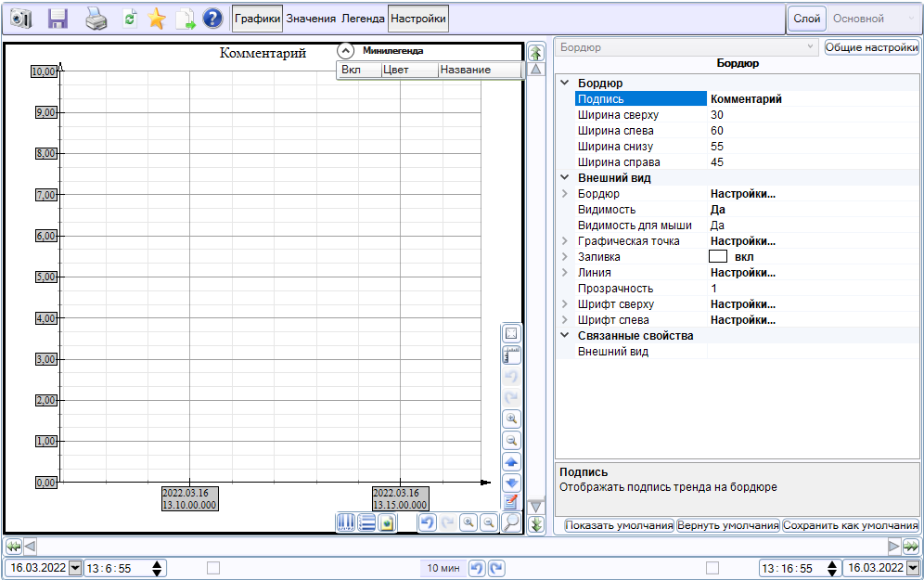
Task: Click the document with globe icon
Action: (x=387, y=522)
